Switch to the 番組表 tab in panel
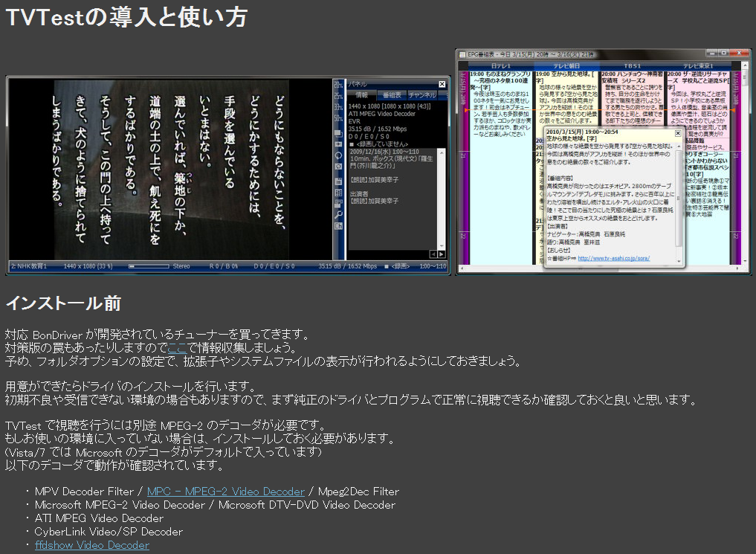Screen dimensions: 756x554 coord(392,95)
